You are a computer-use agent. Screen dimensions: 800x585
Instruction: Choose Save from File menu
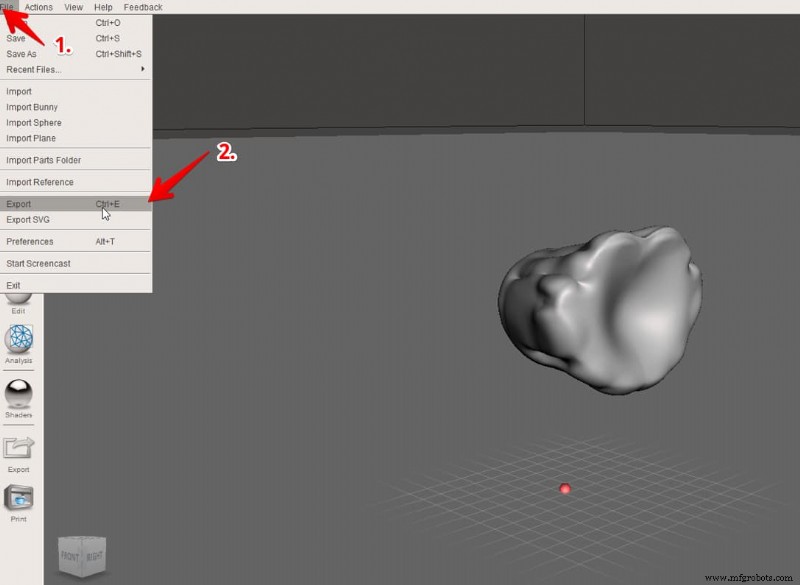point(76,38)
